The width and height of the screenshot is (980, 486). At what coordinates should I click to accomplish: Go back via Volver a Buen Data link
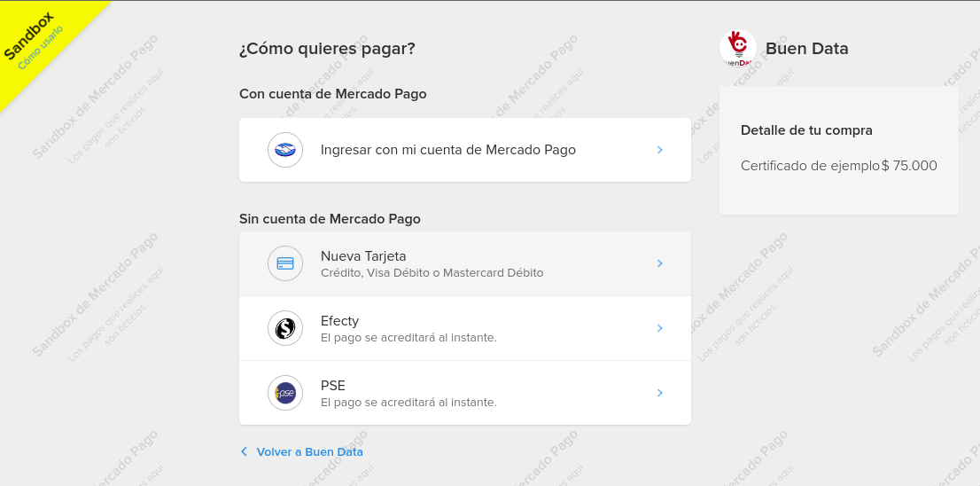click(x=309, y=451)
